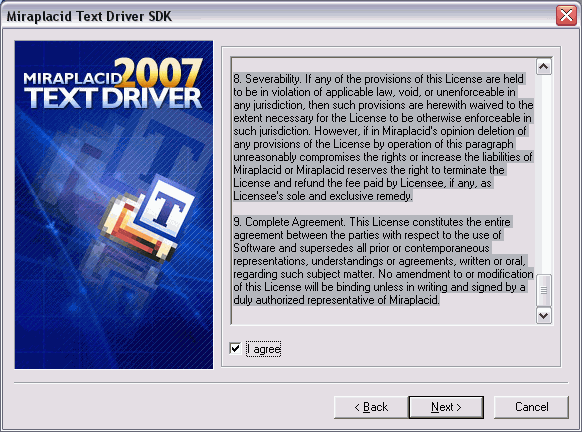Click the text 'duly authorized representative of Miraplacid.'
Image resolution: width=582 pixels, height=432 pixels.
(x=337, y=300)
